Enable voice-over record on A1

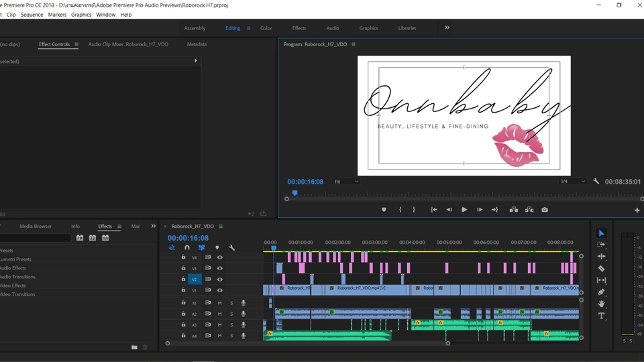coord(244,303)
